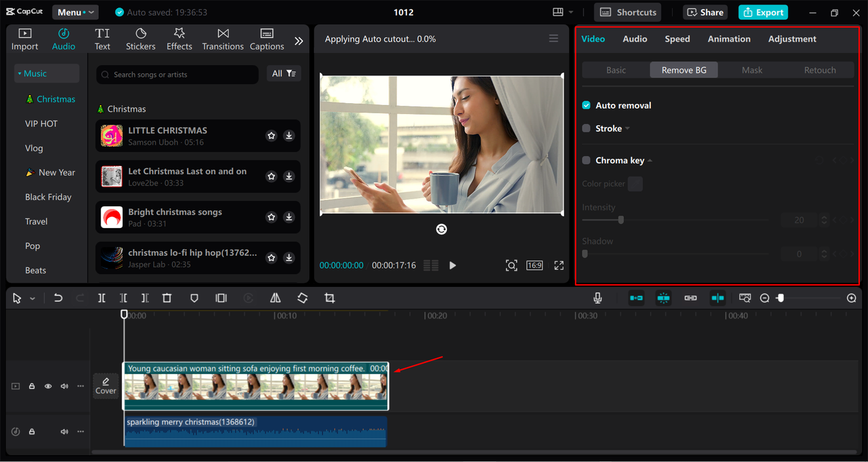Mirror the clip horizontally
The height and width of the screenshot is (462, 868).
275,298
